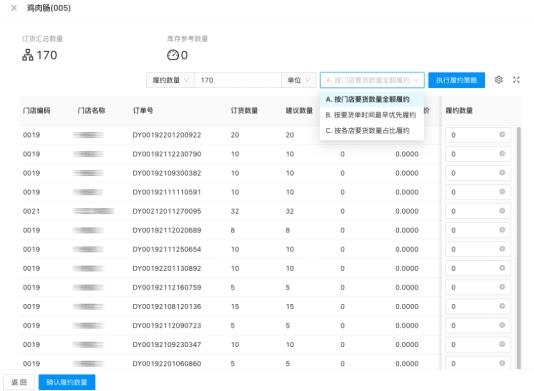
Task: Click the 返回 button
Action: (x=19, y=382)
